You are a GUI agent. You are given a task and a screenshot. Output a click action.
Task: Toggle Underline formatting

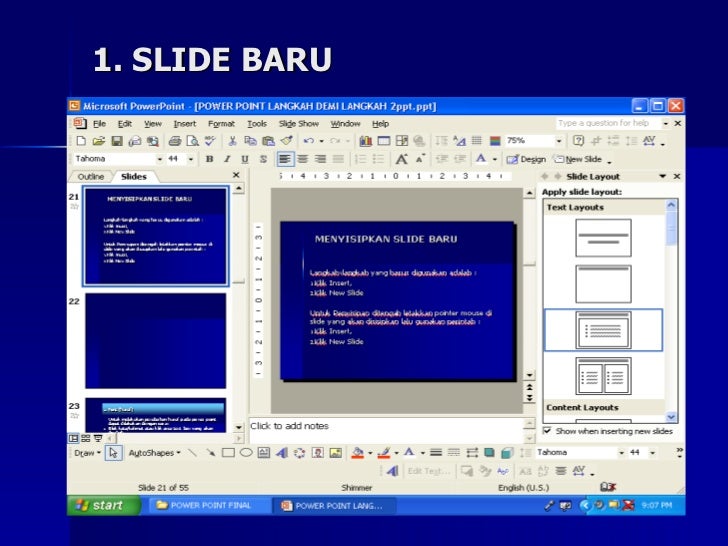pos(245,159)
